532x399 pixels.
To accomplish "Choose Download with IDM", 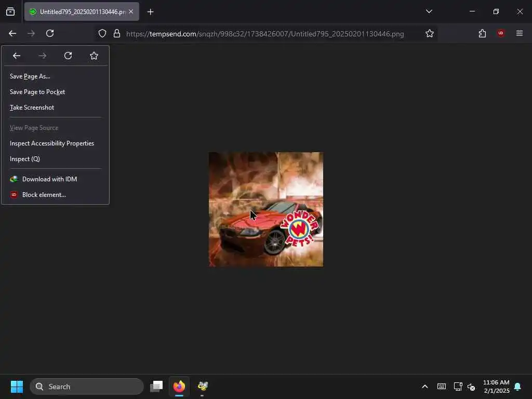I will click(x=55, y=179).
